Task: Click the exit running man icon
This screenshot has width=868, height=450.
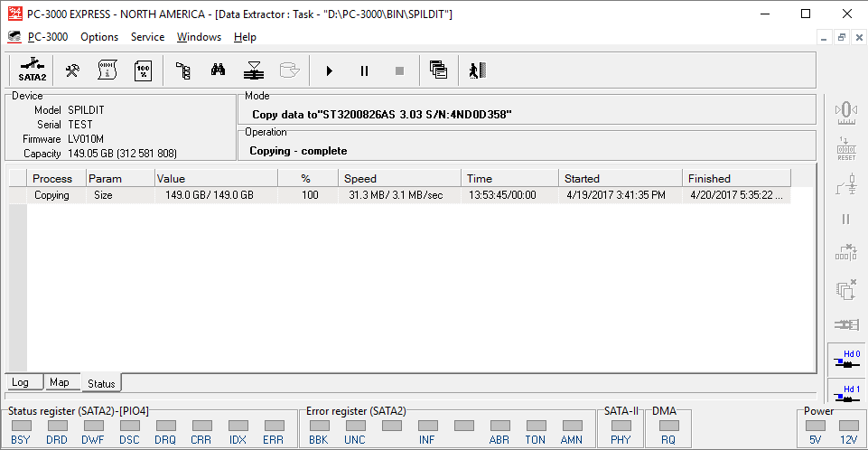Action: click(x=477, y=70)
